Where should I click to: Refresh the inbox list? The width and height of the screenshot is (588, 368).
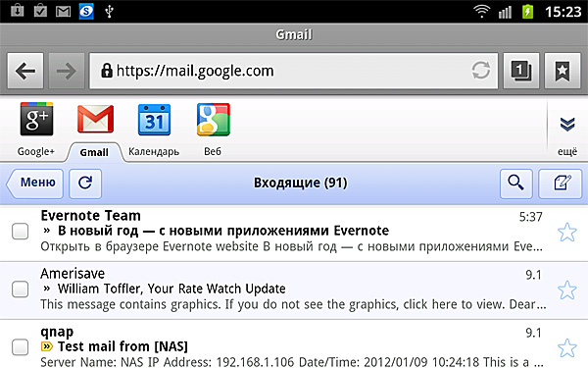point(85,184)
